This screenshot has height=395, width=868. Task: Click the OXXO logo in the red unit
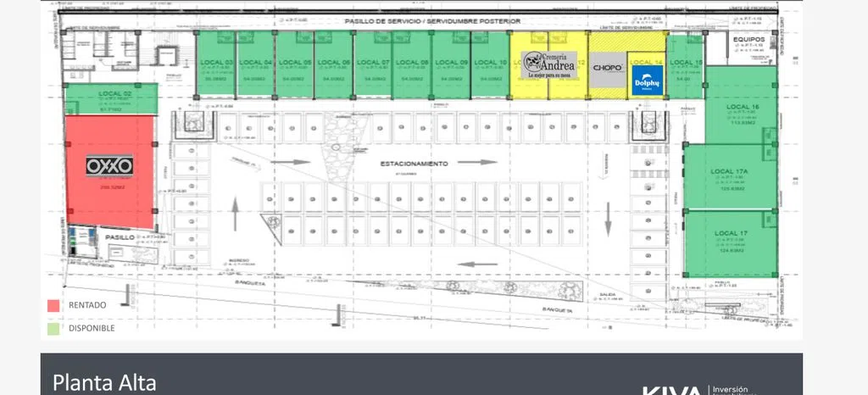click(109, 165)
